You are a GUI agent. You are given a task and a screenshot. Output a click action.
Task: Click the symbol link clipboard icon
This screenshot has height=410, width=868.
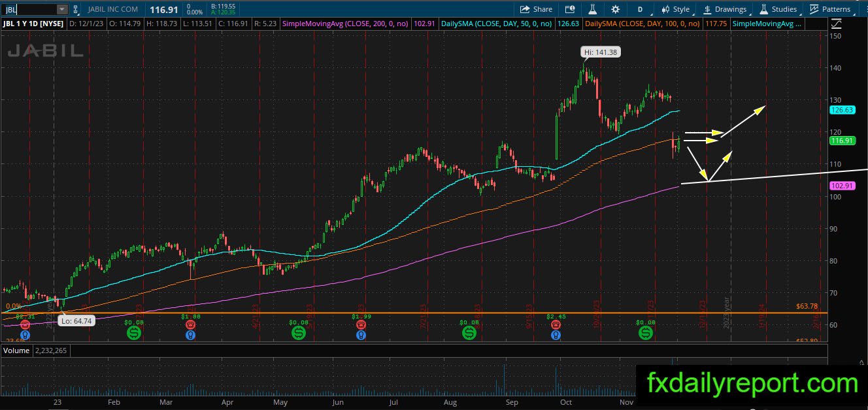(76, 9)
